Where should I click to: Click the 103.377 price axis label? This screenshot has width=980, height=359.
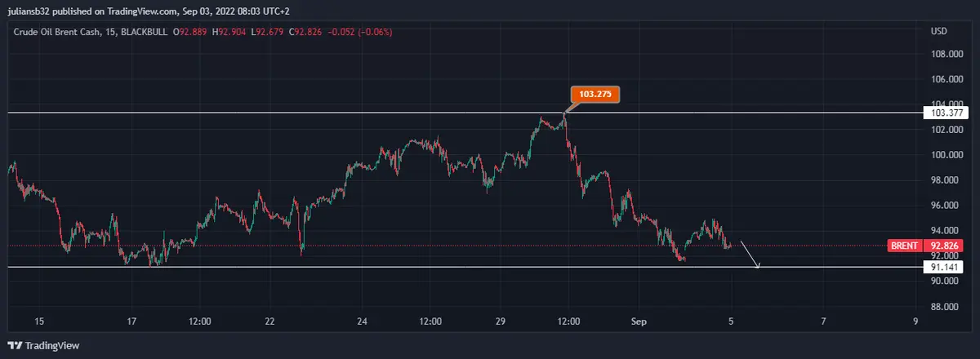943,113
